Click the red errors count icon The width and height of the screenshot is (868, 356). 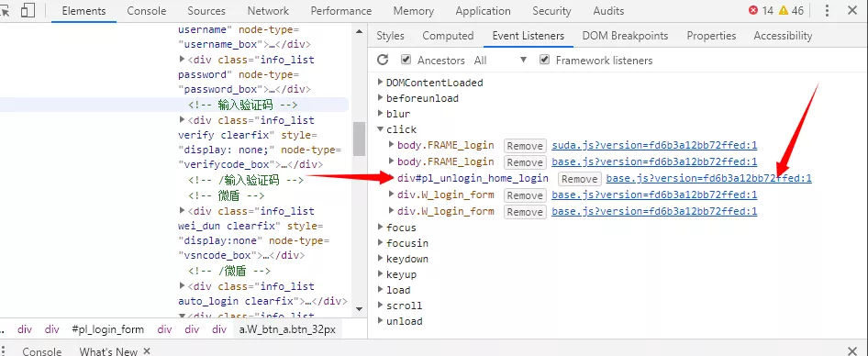pos(753,10)
